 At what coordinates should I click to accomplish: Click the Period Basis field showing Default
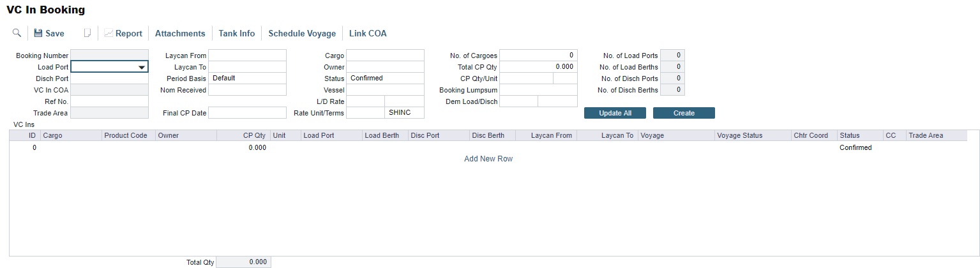[247, 78]
